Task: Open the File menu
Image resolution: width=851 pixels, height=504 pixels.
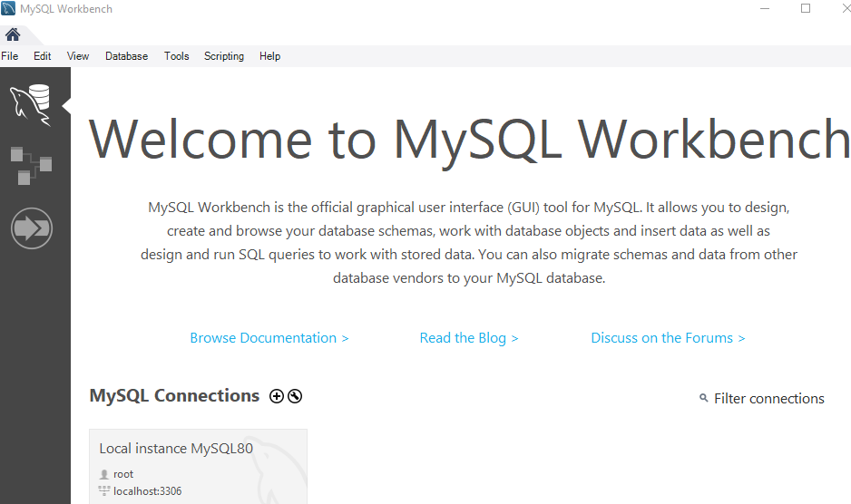Action: 10,56
